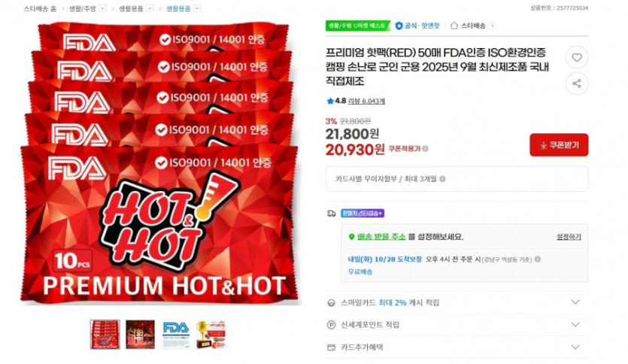
Task: Click the 공식 shield icon badge
Action: click(x=399, y=26)
